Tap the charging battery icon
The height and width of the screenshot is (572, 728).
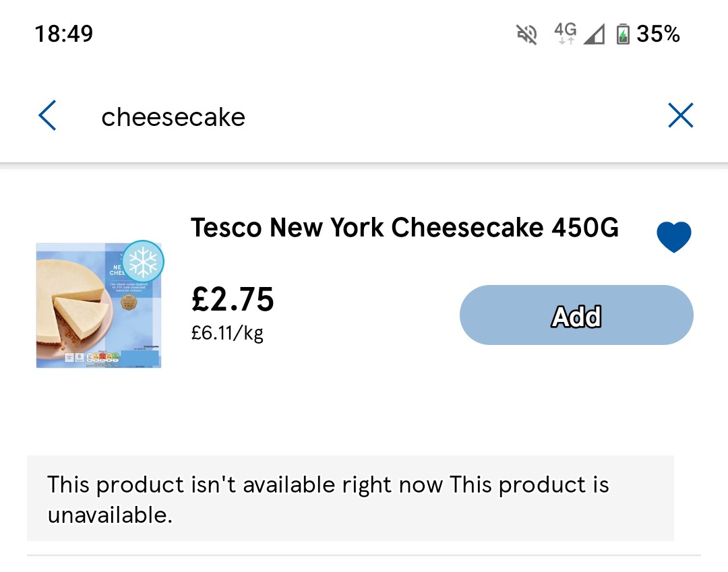(623, 34)
